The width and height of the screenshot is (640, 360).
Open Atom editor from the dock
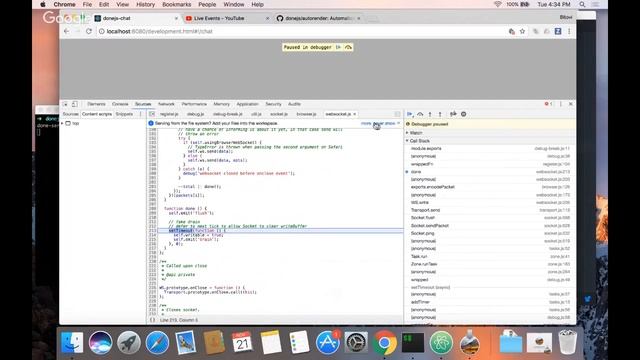click(x=441, y=342)
